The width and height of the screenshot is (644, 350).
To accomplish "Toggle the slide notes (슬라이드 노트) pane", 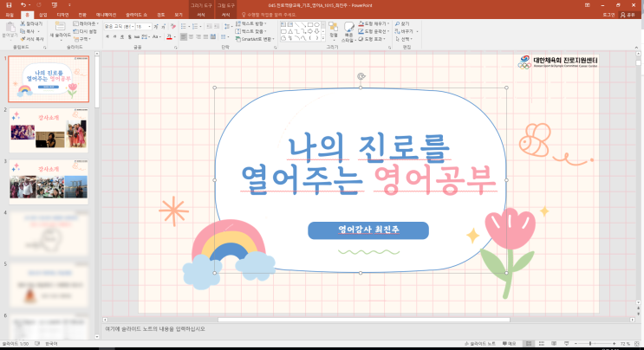I will (x=481, y=344).
